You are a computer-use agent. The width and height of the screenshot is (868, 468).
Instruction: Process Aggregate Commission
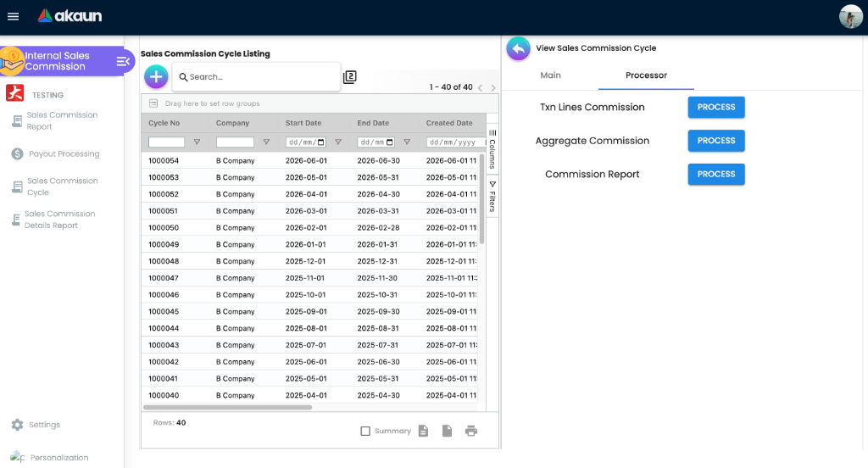click(x=716, y=141)
